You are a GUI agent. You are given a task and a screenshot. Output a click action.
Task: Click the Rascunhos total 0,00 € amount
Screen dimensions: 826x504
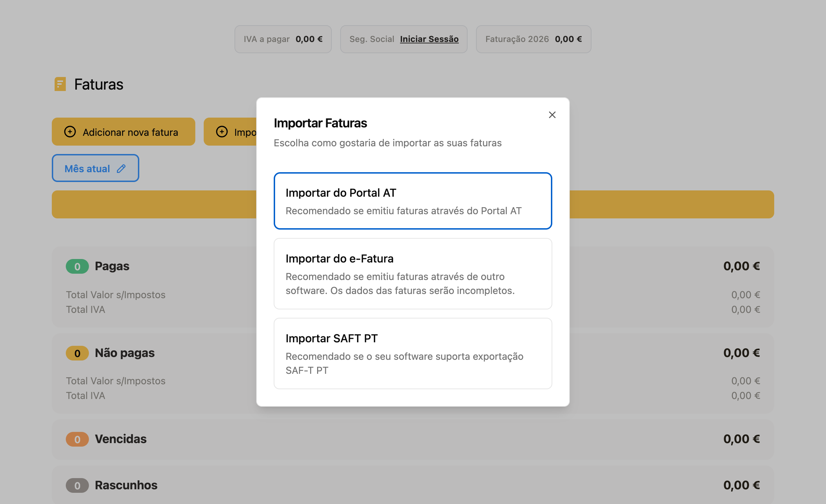[742, 485]
